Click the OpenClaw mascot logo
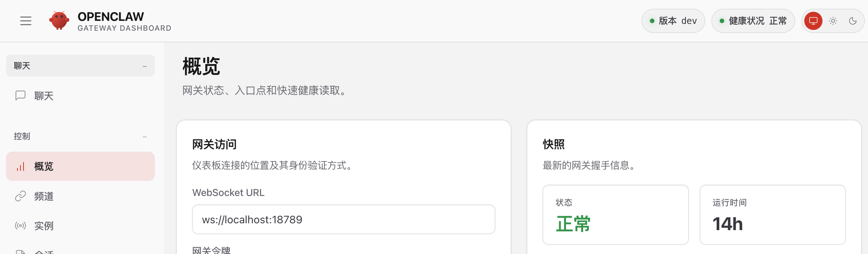Image resolution: width=868 pixels, height=254 pixels. coord(59,20)
